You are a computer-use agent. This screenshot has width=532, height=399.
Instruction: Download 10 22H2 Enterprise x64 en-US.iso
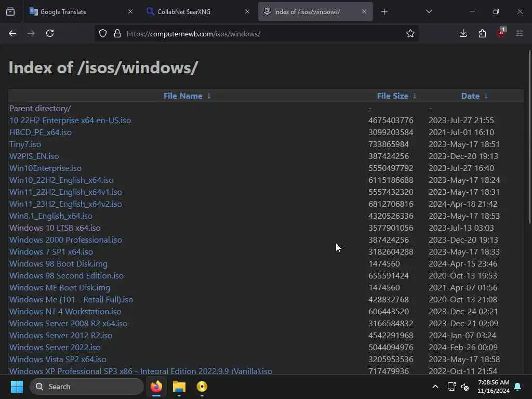(70, 121)
